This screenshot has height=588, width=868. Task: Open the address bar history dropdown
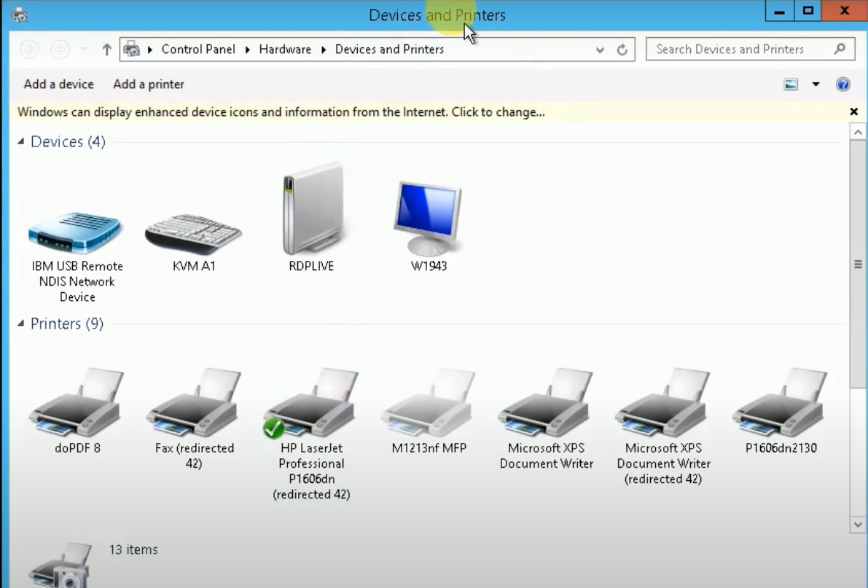coord(600,50)
